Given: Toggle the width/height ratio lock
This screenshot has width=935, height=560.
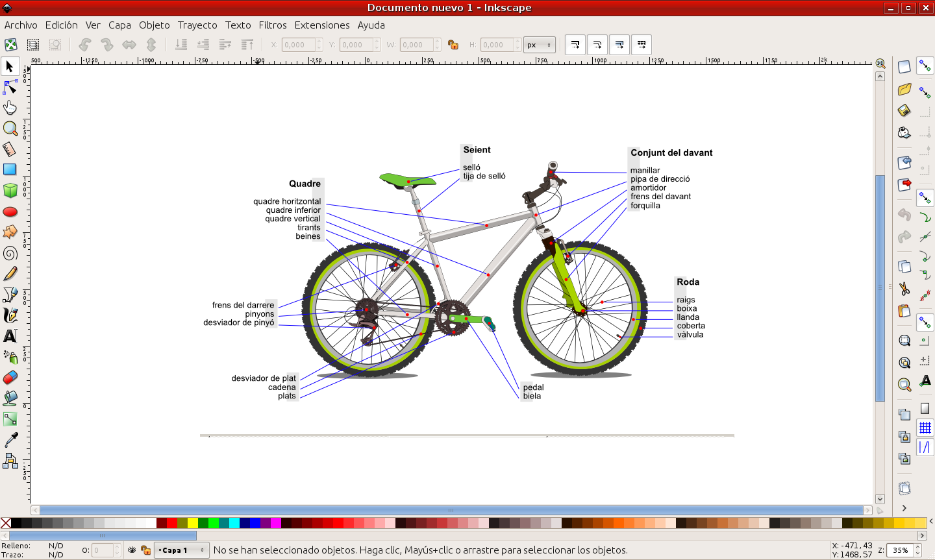Looking at the screenshot, I should pyautogui.click(x=453, y=45).
